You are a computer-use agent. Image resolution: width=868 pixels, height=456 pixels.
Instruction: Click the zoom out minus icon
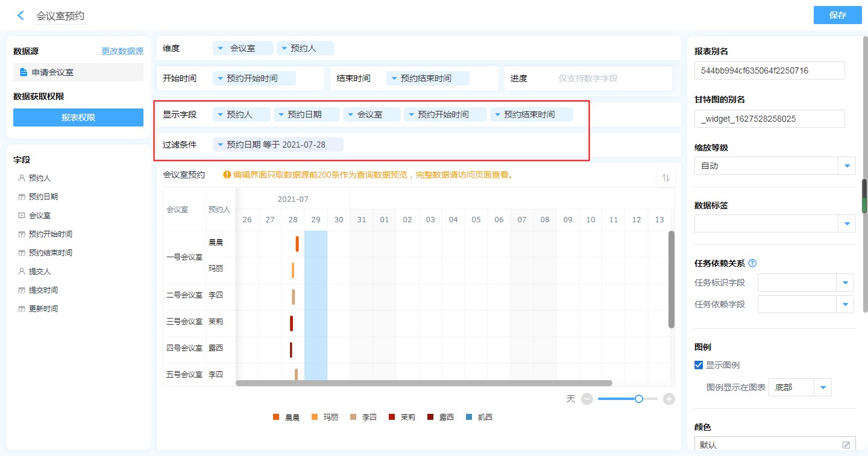tap(587, 399)
